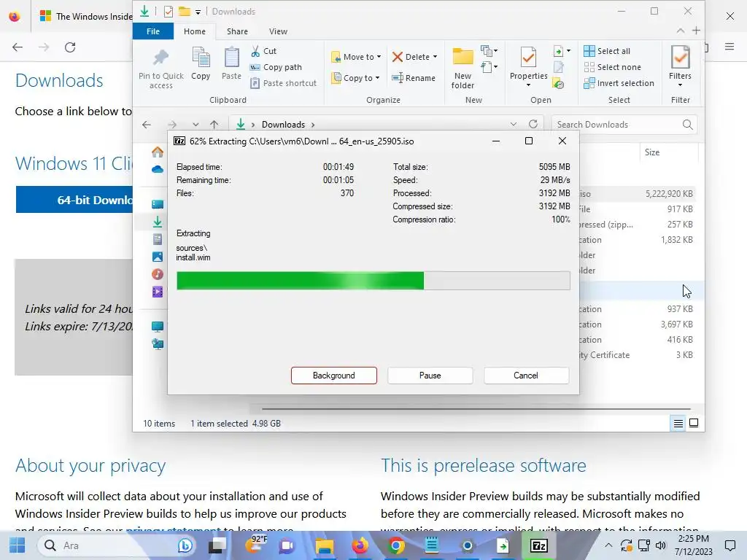Pause the 7-Zip extraction
Viewport: 747px width, 560px height.
[x=430, y=376]
